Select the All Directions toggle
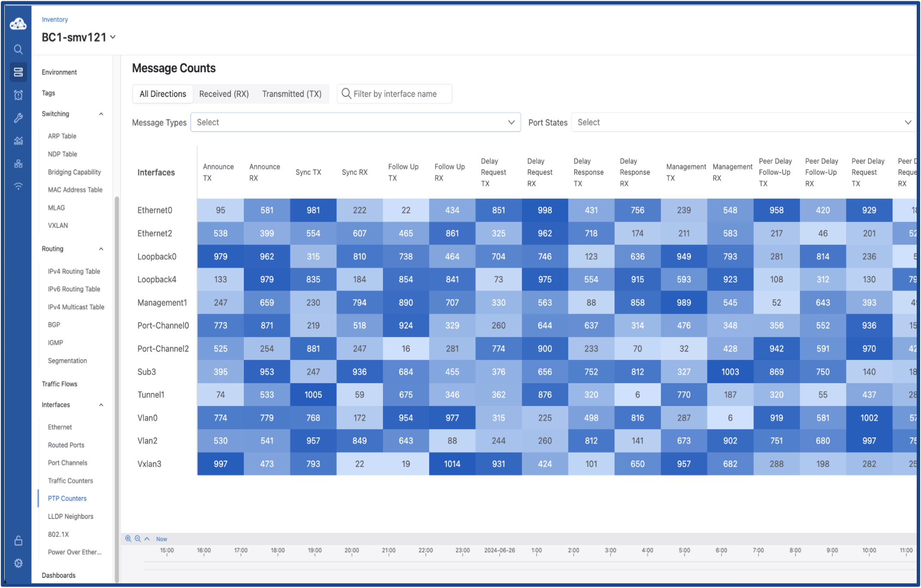This screenshot has height=588, width=921. click(x=163, y=94)
